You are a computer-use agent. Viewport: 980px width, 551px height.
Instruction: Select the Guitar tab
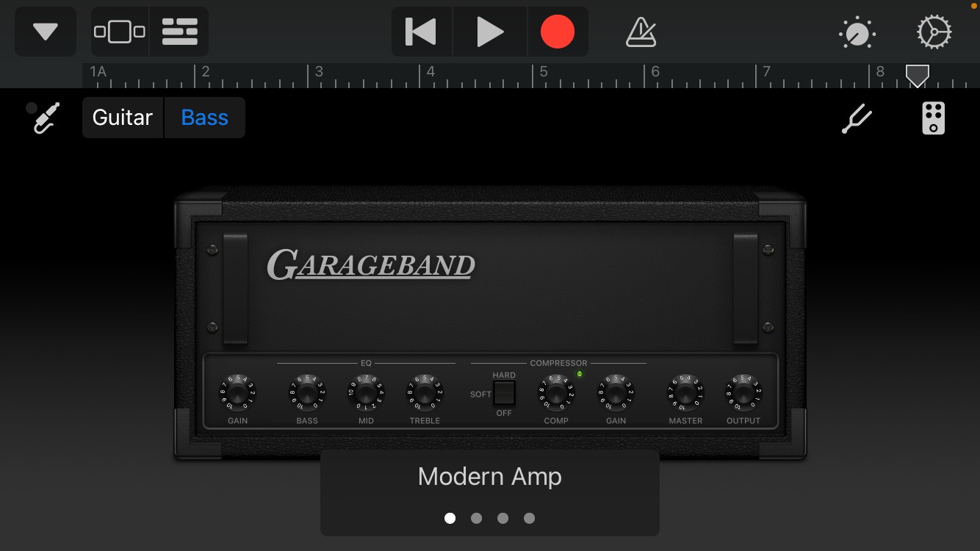click(x=123, y=118)
